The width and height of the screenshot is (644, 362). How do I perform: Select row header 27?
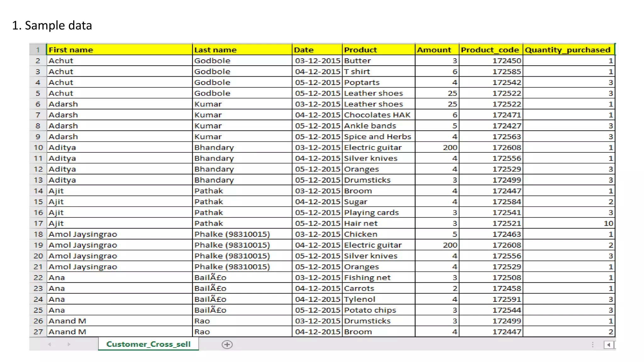pyautogui.click(x=38, y=332)
